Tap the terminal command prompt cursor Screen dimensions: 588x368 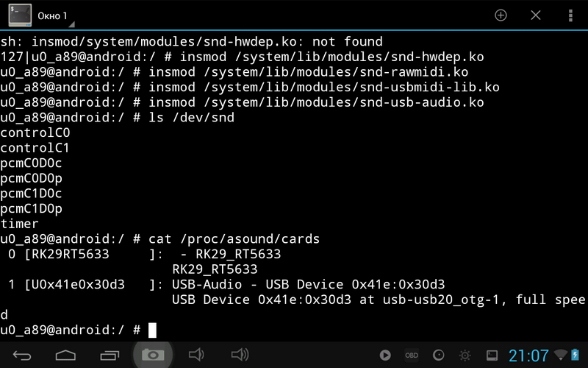pyautogui.click(x=152, y=330)
